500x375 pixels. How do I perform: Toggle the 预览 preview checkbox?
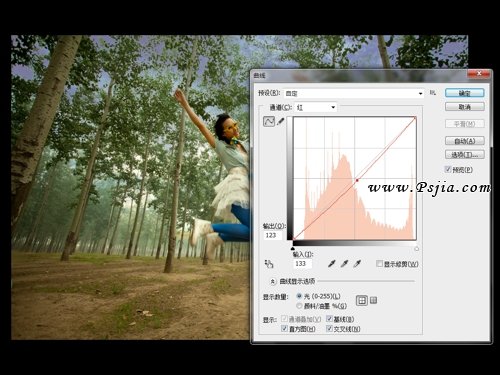(448, 169)
